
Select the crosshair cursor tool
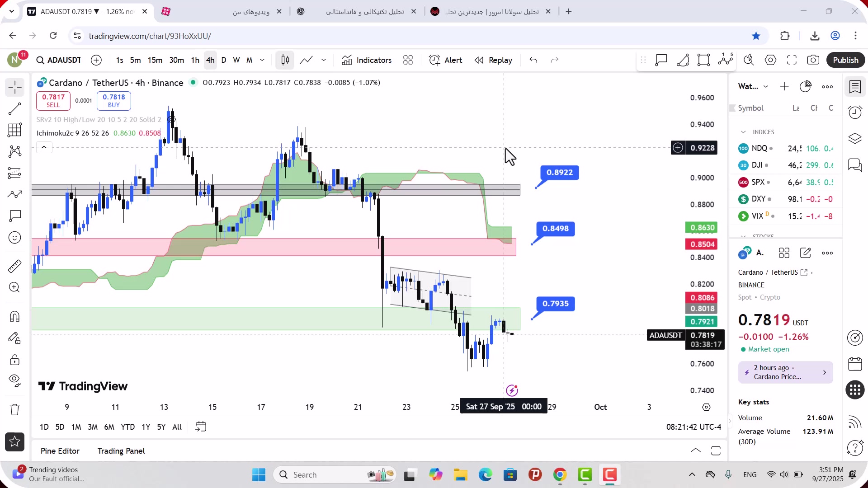coord(14,87)
